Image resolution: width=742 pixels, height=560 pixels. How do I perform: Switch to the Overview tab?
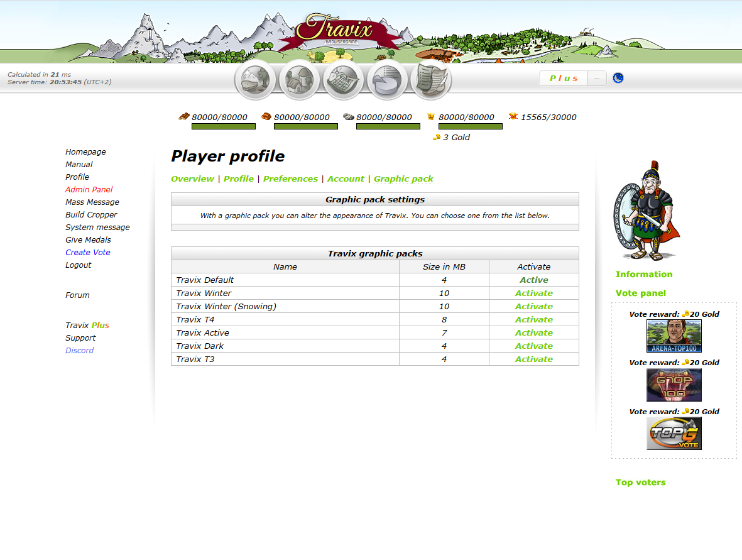point(193,178)
